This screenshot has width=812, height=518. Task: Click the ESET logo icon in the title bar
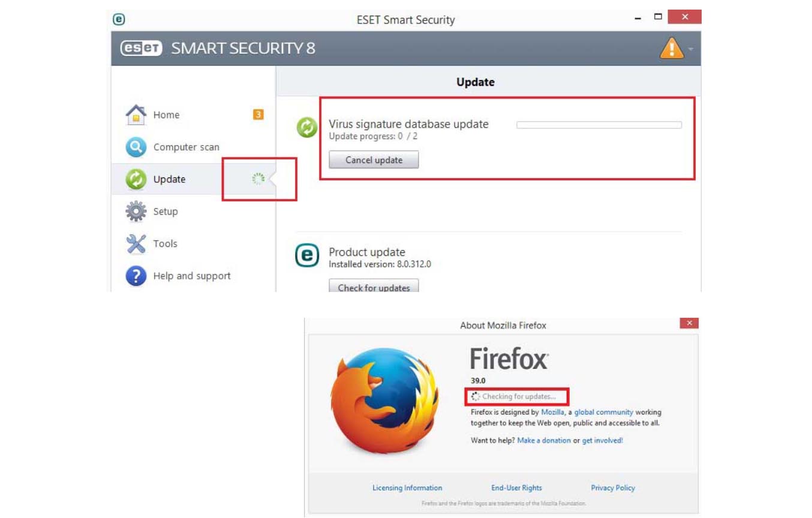[119, 19]
